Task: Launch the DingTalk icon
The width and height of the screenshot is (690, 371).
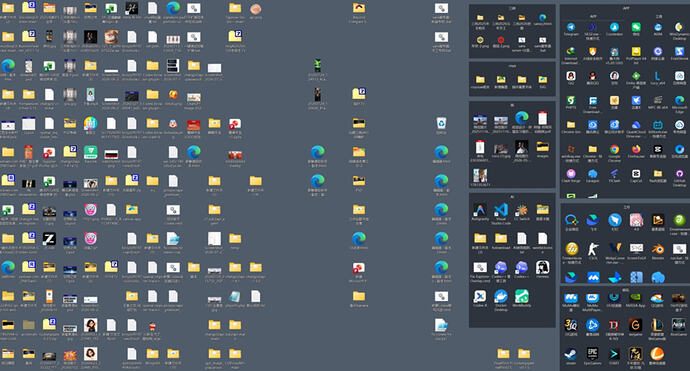Action: [x=614, y=220]
